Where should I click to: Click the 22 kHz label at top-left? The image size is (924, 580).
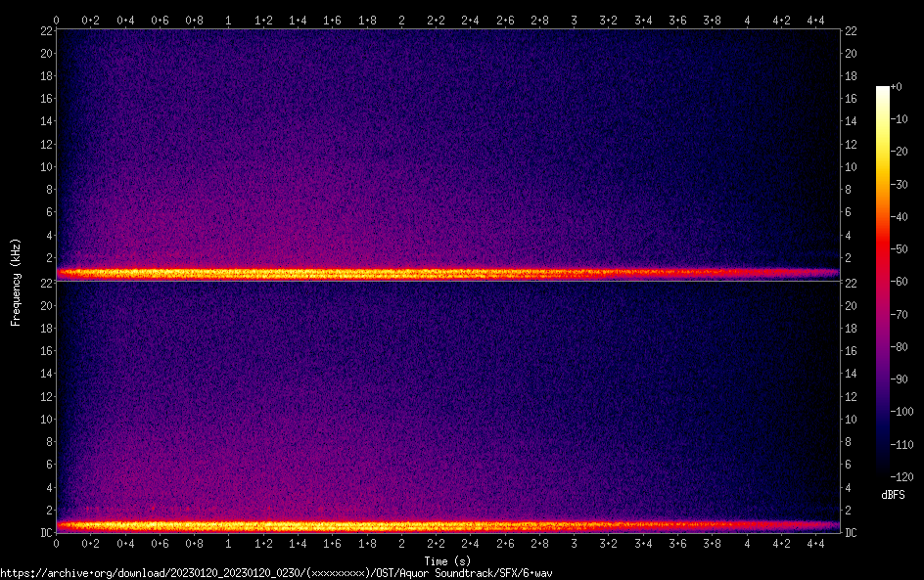[44, 31]
